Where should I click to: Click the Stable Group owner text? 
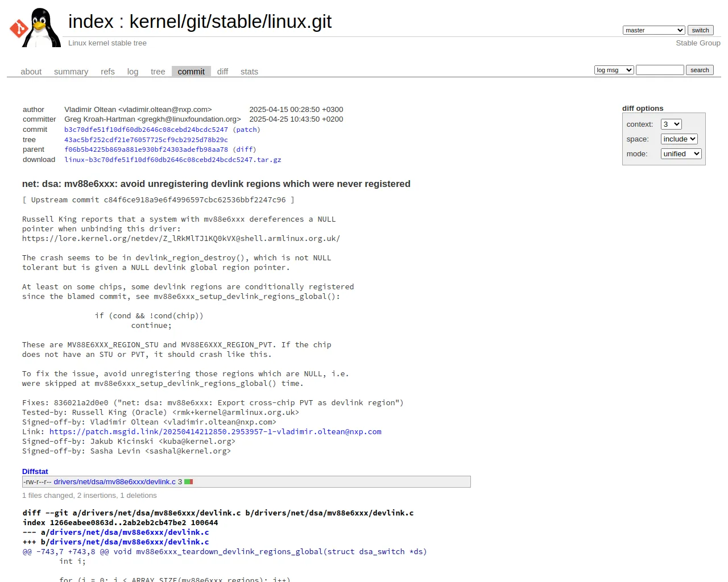click(698, 43)
